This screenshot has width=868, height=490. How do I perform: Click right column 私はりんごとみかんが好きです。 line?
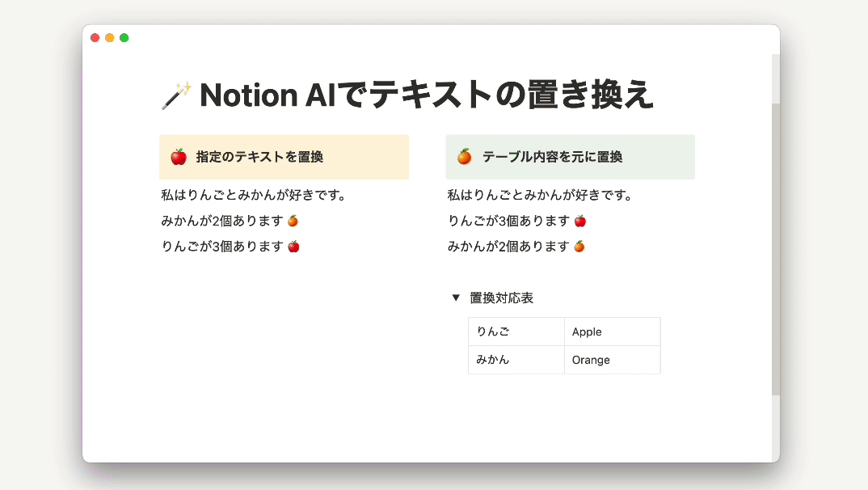point(541,195)
